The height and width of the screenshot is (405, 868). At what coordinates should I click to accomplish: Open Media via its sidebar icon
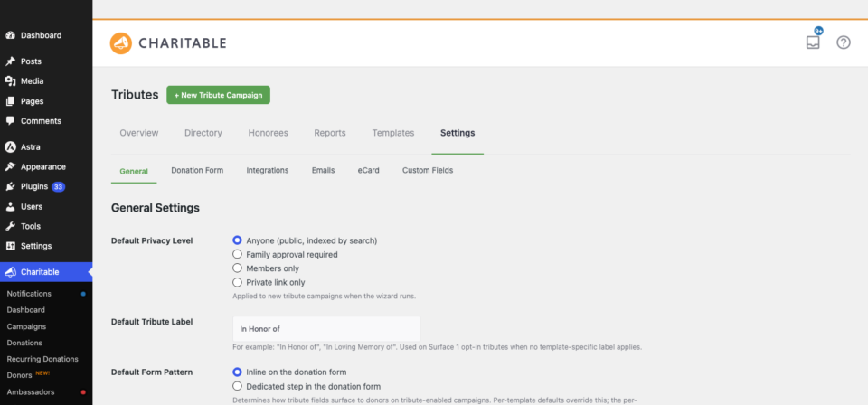pyautogui.click(x=10, y=81)
